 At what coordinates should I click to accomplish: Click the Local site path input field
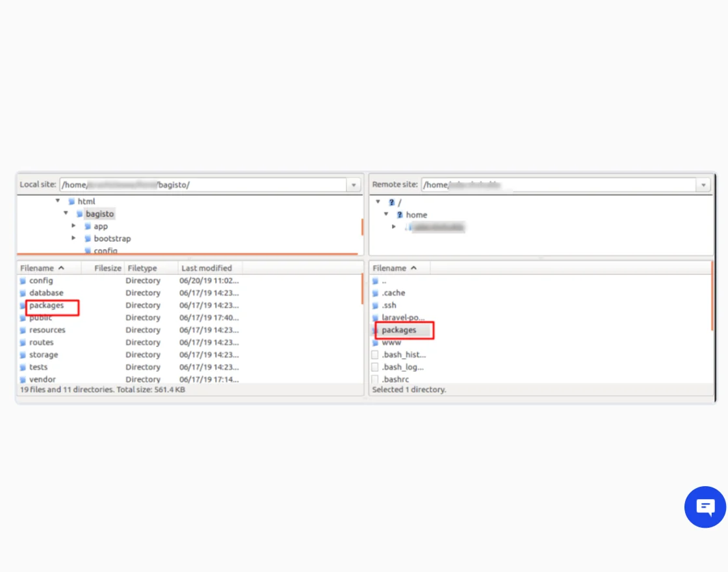click(x=203, y=185)
